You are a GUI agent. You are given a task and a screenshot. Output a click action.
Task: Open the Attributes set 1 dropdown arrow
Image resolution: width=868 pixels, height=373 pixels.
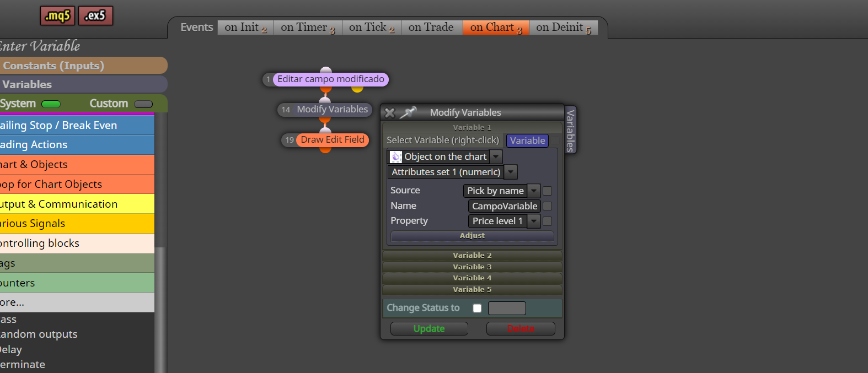(x=511, y=172)
